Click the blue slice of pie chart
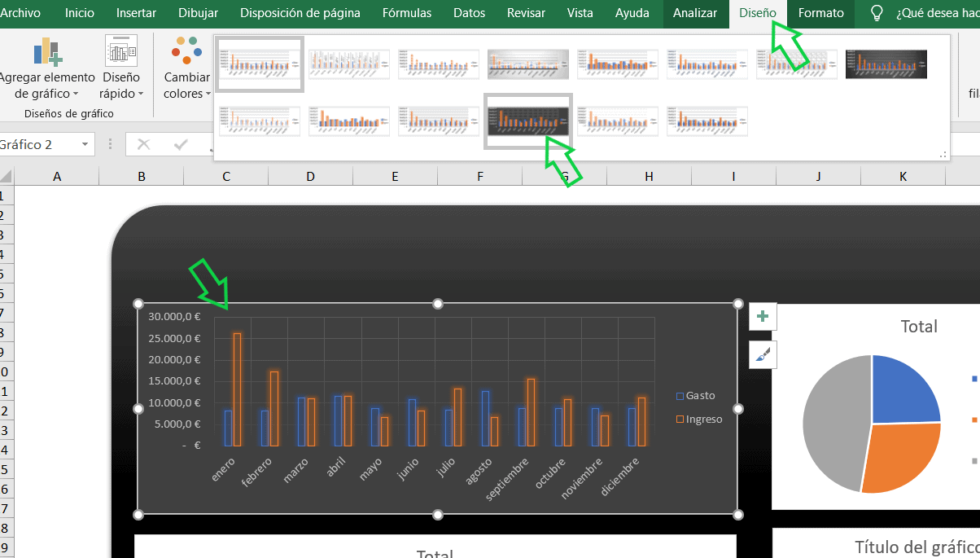Image resolution: width=980 pixels, height=558 pixels. 902,393
